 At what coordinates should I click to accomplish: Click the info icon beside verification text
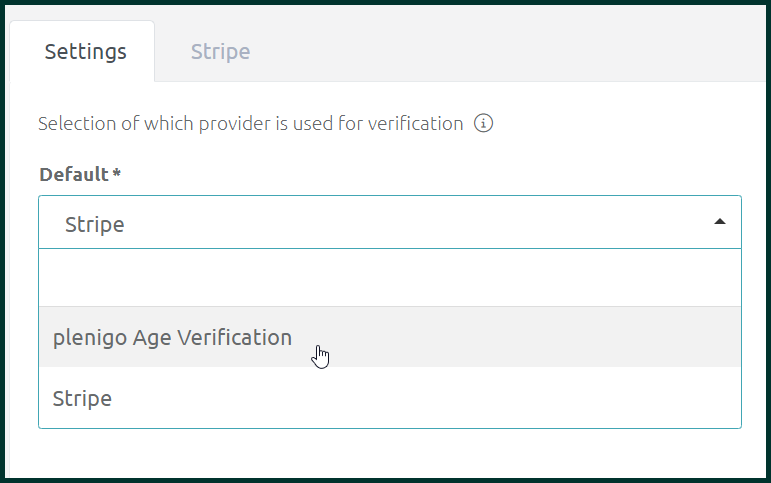[483, 123]
